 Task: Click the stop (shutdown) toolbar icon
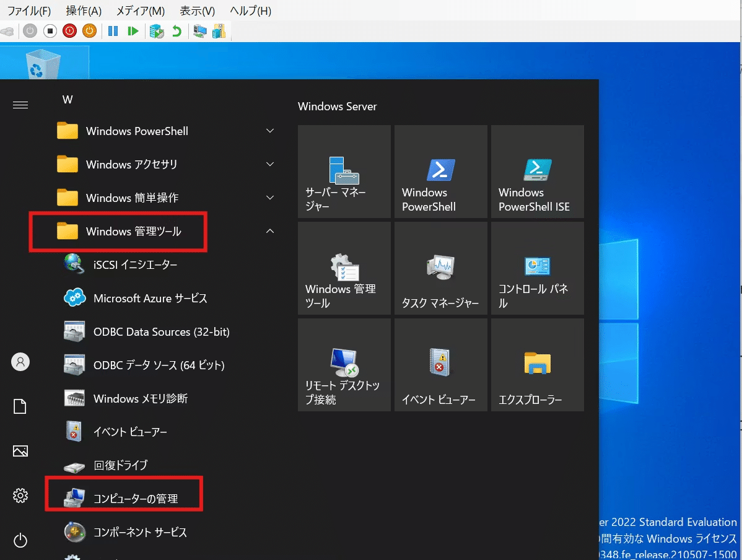pyautogui.click(x=50, y=30)
